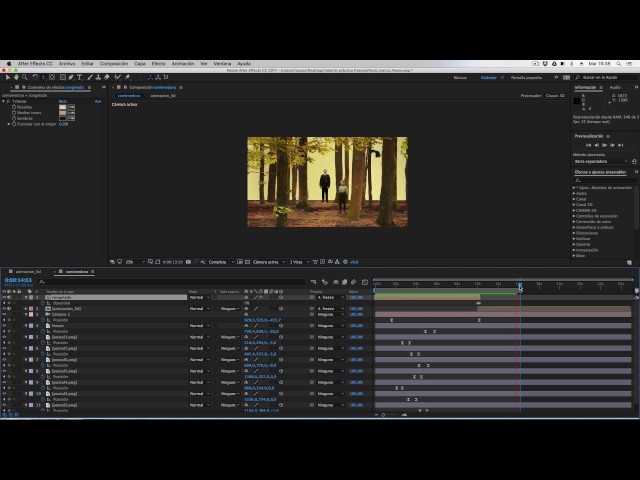Open the Archivo menu

[67, 64]
